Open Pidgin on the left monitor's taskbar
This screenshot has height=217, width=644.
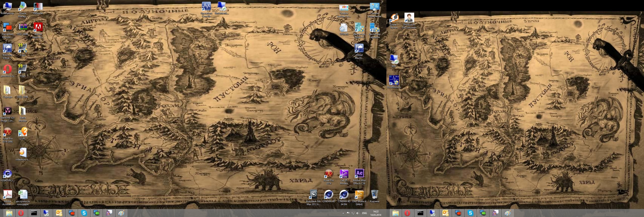(109, 213)
